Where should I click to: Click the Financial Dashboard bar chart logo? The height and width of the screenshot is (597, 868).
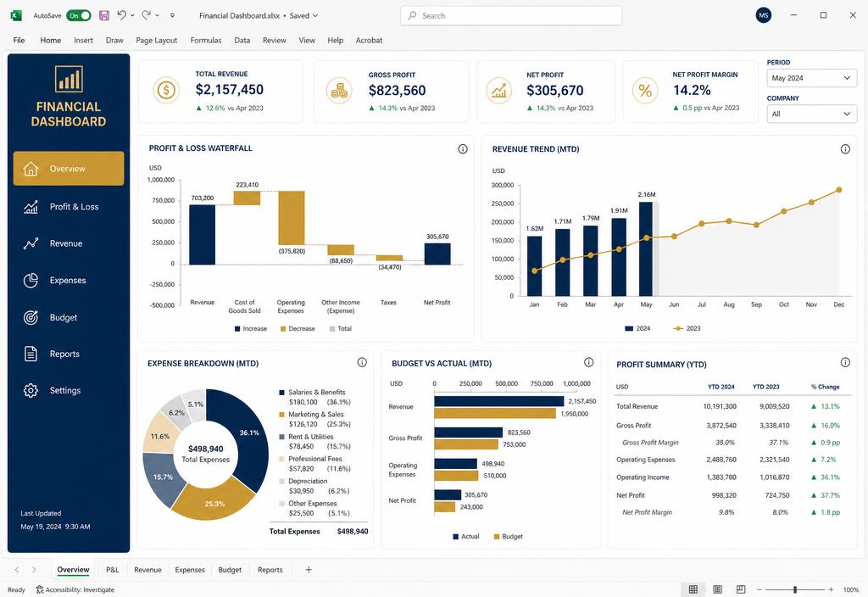69,79
